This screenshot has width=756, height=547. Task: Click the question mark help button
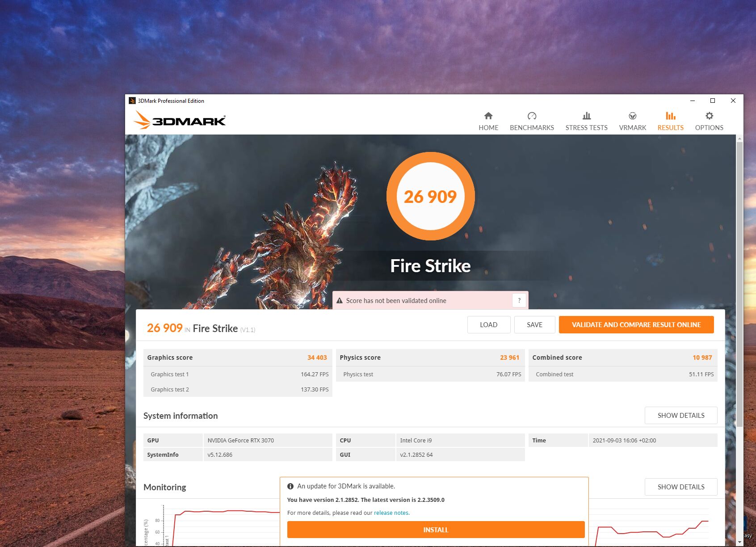(519, 301)
